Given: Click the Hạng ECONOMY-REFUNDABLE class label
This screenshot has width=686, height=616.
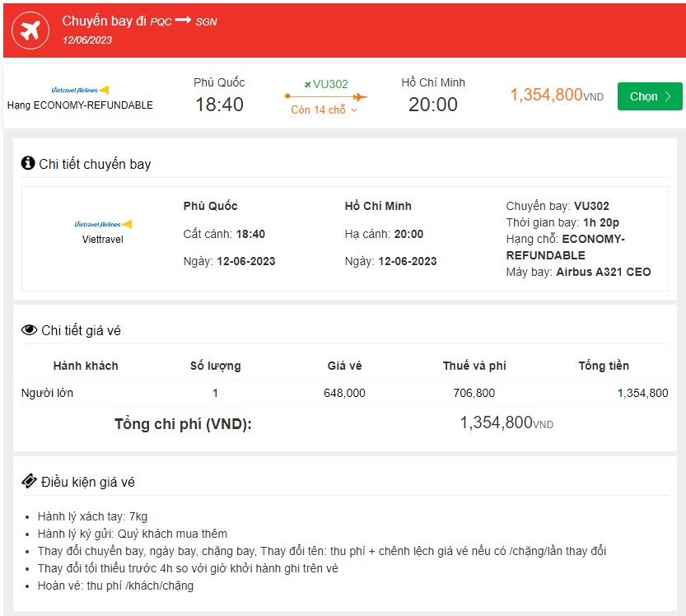Looking at the screenshot, I should (x=80, y=105).
